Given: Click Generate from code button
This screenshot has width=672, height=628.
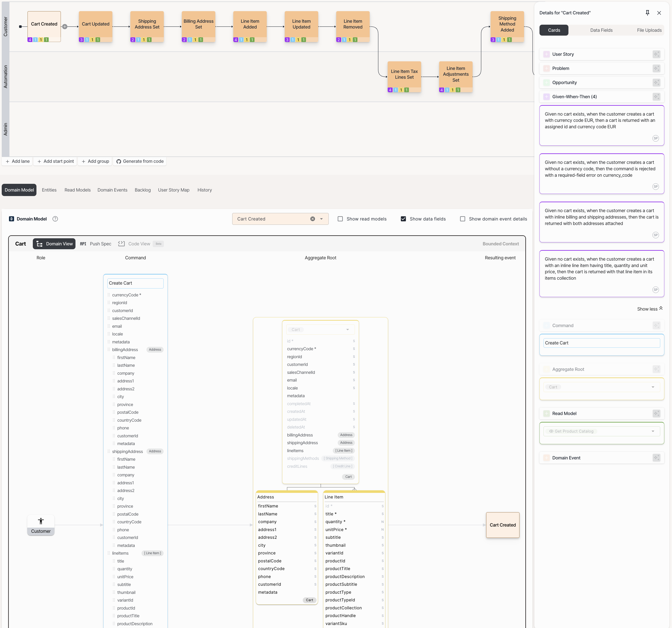Looking at the screenshot, I should [x=140, y=161].
